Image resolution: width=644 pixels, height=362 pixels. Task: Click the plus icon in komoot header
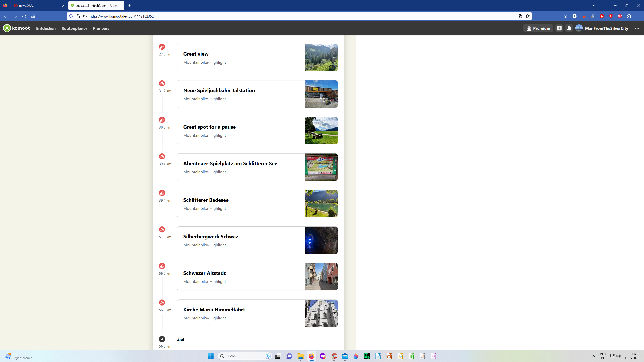(559, 28)
